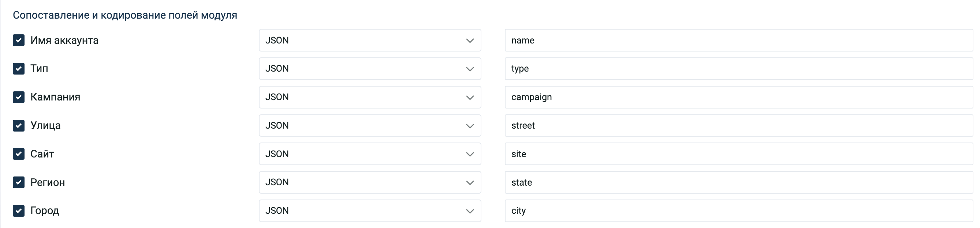The image size is (980, 228).
Task: Uncheck the Имя аккаунта checkbox
Action: (19, 40)
